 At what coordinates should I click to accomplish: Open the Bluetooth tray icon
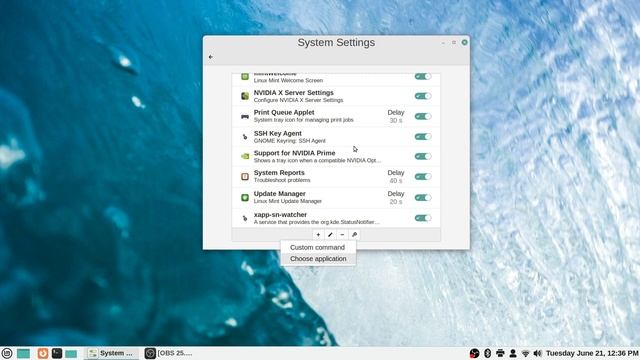tap(487, 353)
